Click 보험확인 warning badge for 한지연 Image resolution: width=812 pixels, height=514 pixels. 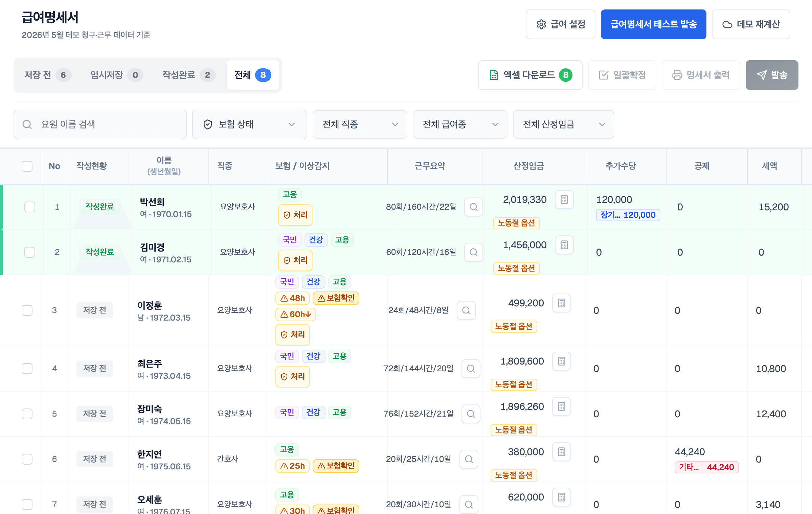coord(336,466)
